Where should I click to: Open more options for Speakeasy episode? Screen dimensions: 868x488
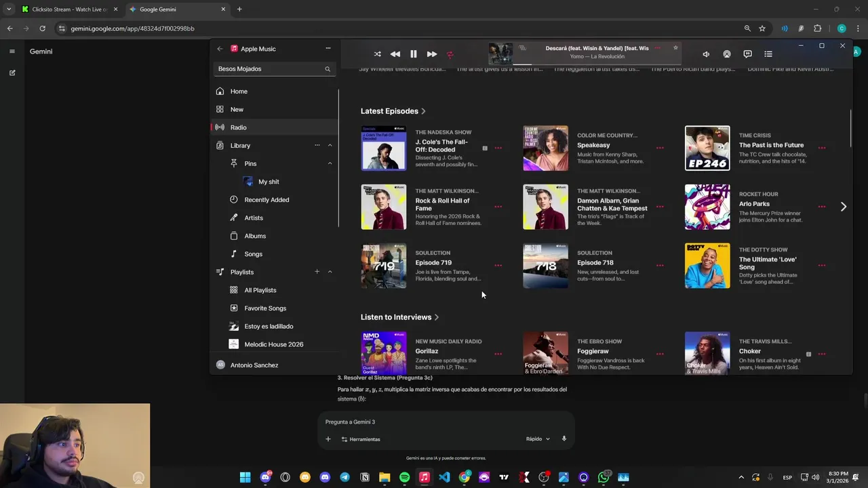660,148
